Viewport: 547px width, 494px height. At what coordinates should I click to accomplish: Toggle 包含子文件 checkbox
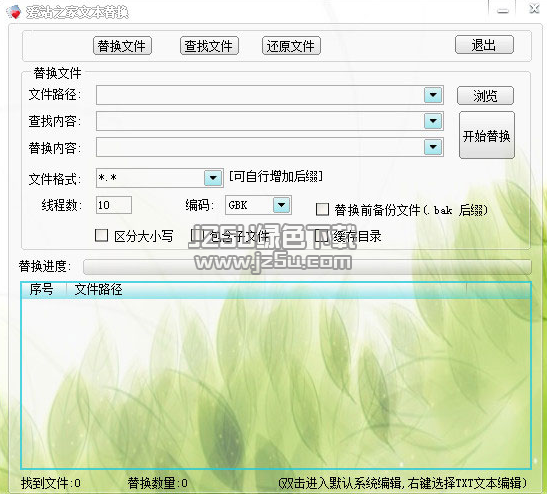pos(197,235)
